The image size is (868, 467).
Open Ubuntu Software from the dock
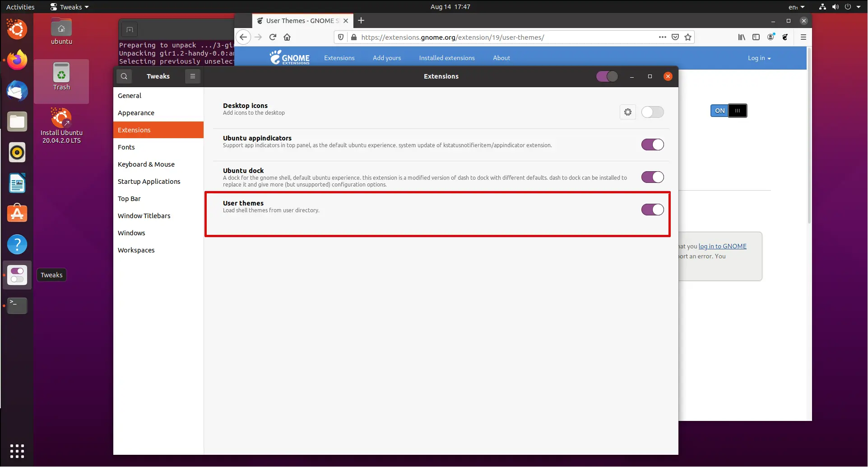17,214
